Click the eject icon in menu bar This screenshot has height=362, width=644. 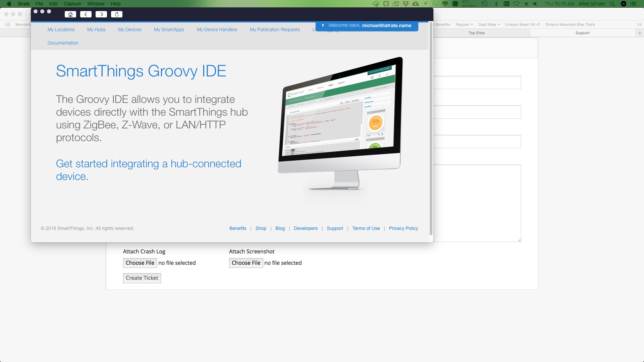pyautogui.click(x=526, y=4)
